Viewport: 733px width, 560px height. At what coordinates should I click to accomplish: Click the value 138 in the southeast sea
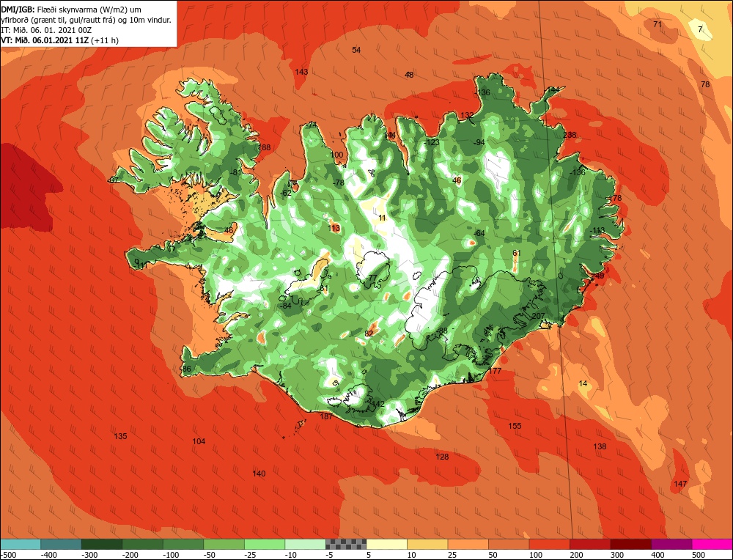coord(600,446)
